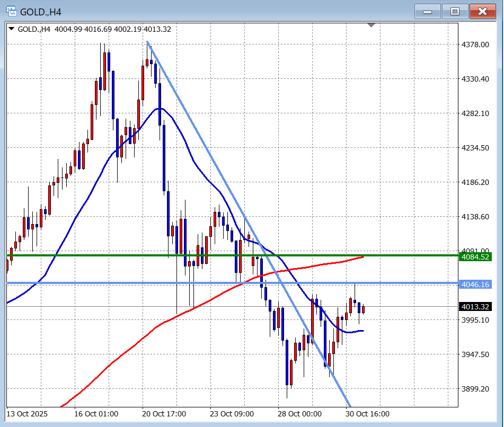Screen dimensions: 504x427
Task: Click the green 4084.52 price label
Action: pyautogui.click(x=475, y=257)
